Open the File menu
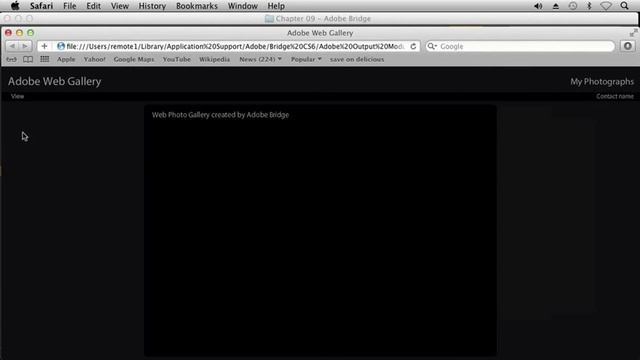 [x=69, y=6]
